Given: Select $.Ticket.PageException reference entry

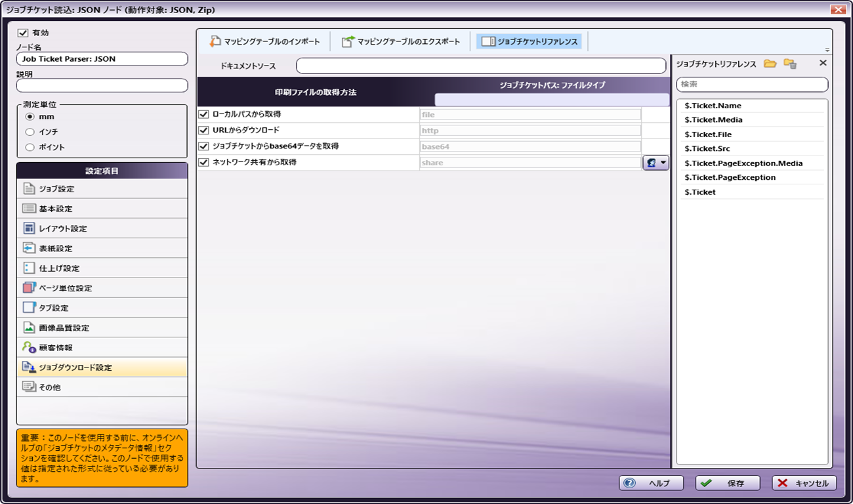Looking at the screenshot, I should click(x=751, y=178).
